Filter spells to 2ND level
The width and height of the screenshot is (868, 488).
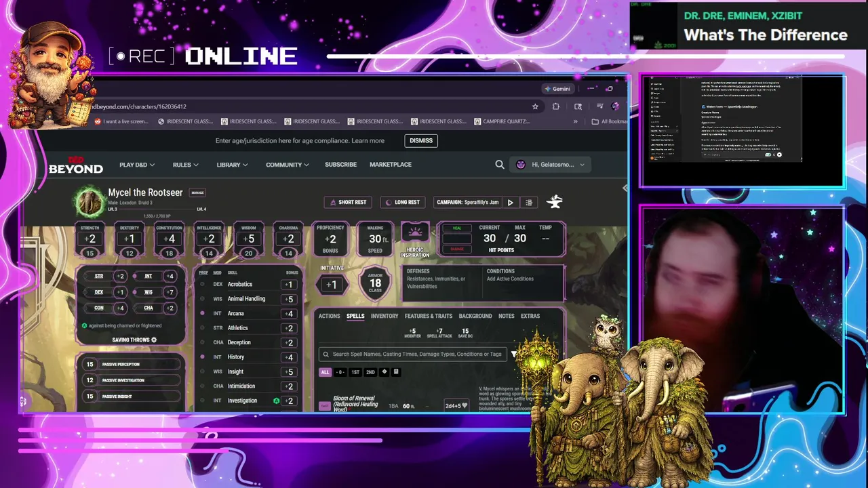(370, 372)
